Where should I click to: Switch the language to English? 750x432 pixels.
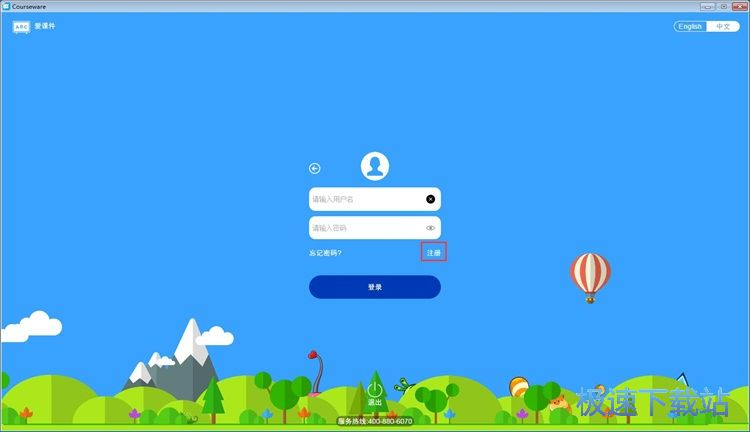[x=690, y=26]
